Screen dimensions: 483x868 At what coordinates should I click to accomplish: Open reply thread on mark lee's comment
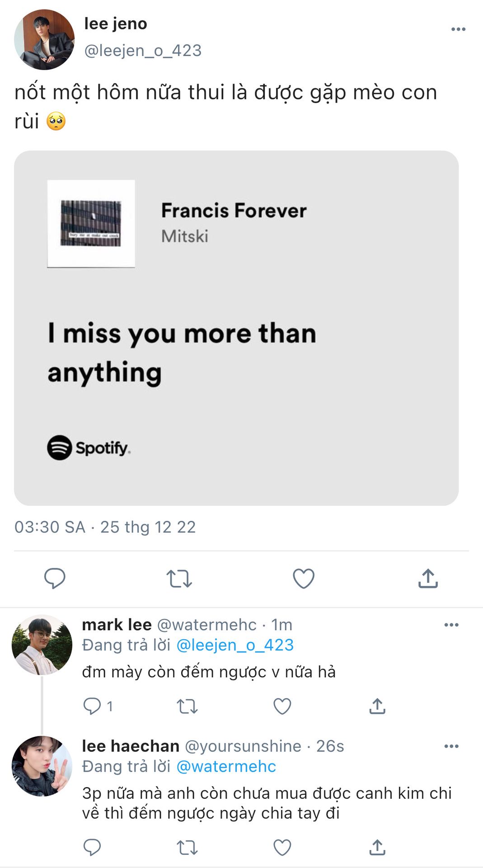93,706
